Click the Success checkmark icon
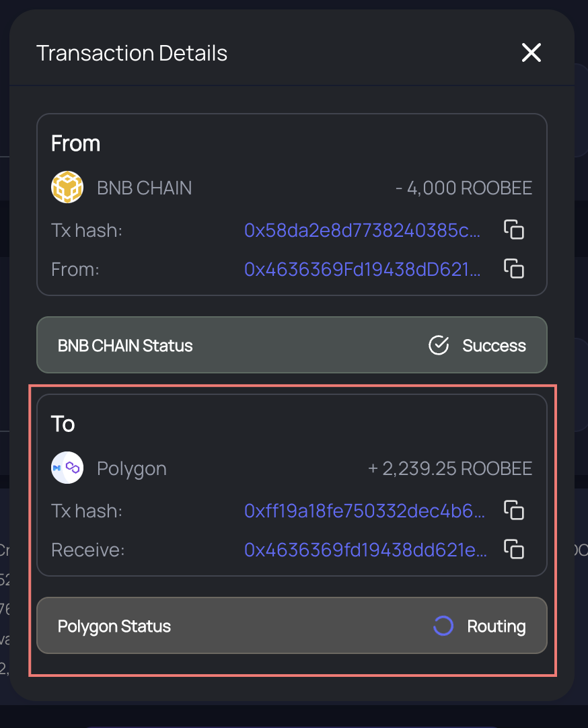 pyautogui.click(x=439, y=345)
